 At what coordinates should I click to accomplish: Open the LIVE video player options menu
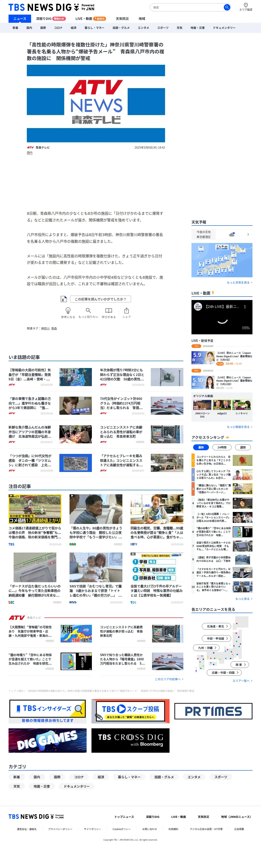245,307
